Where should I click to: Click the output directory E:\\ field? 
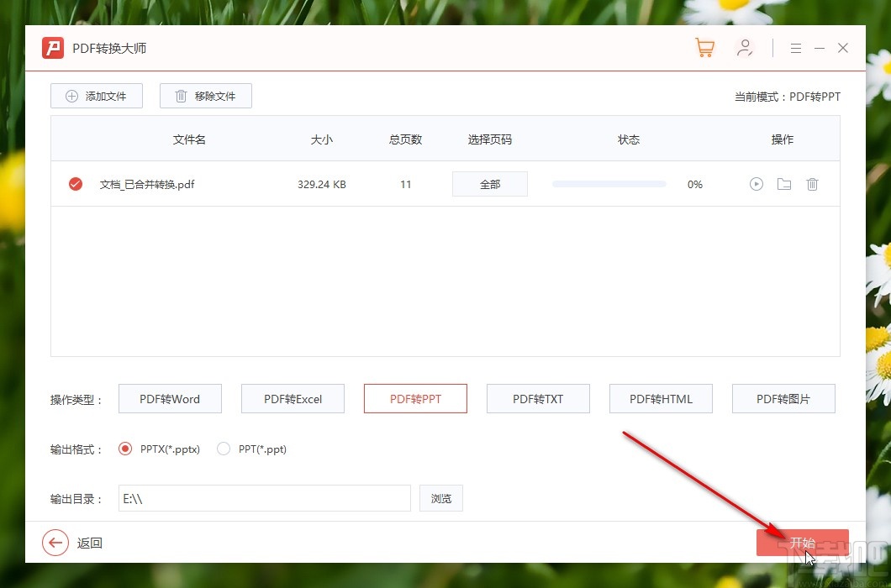264,498
